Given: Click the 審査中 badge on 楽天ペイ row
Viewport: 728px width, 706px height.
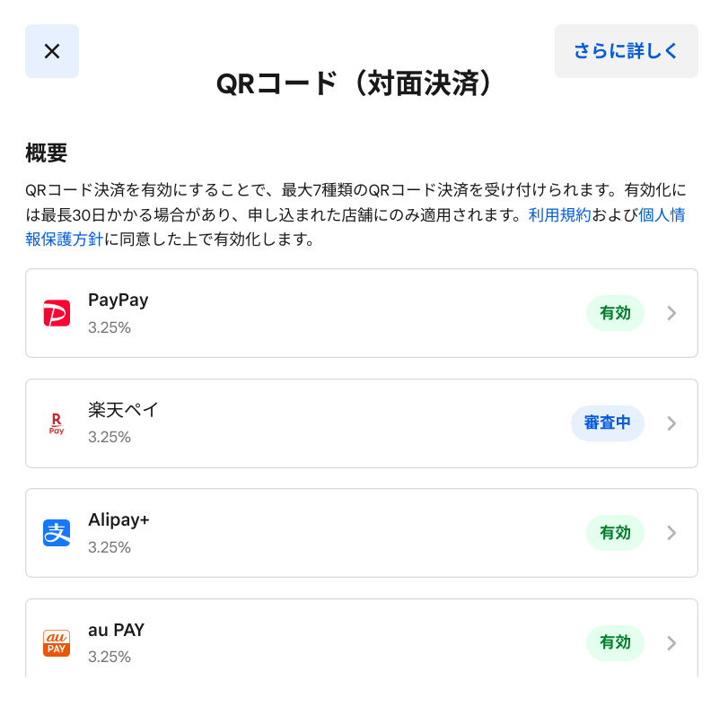Looking at the screenshot, I should [608, 423].
